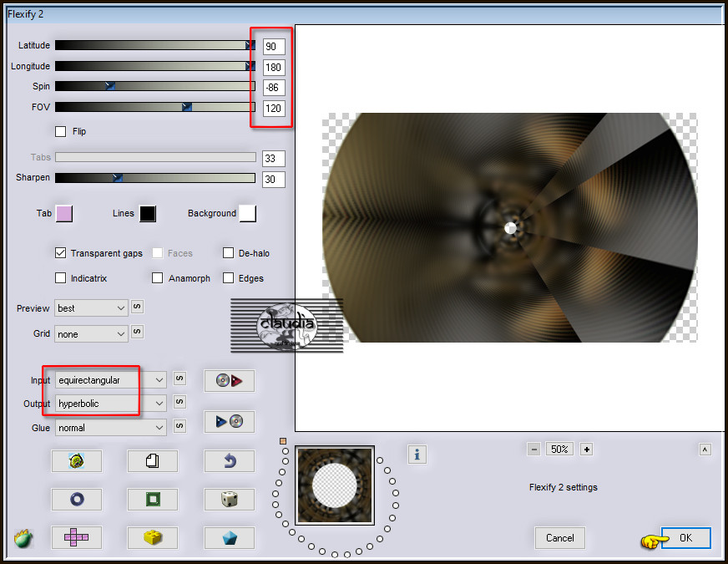Image resolution: width=728 pixels, height=564 pixels.
Task: Click the S button beside Output
Action: click(179, 402)
